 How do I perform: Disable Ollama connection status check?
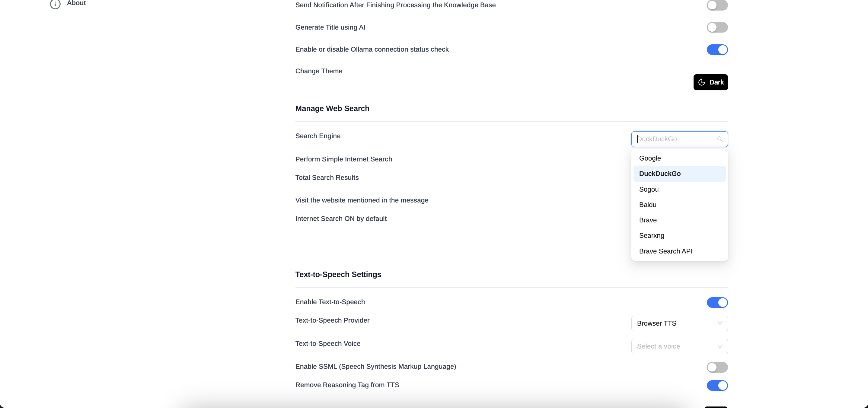[717, 49]
